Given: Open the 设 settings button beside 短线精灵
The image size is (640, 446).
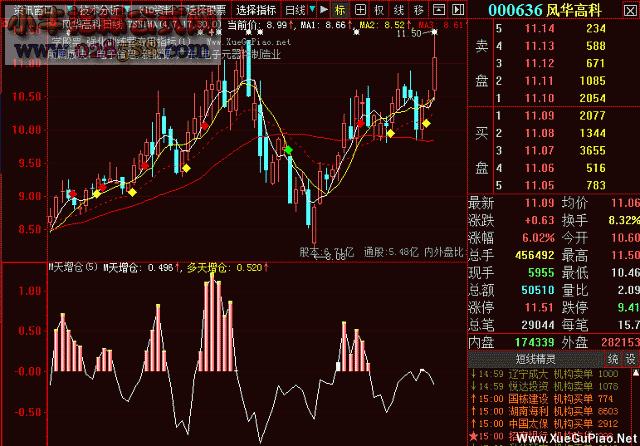Looking at the screenshot, I should (630, 357).
